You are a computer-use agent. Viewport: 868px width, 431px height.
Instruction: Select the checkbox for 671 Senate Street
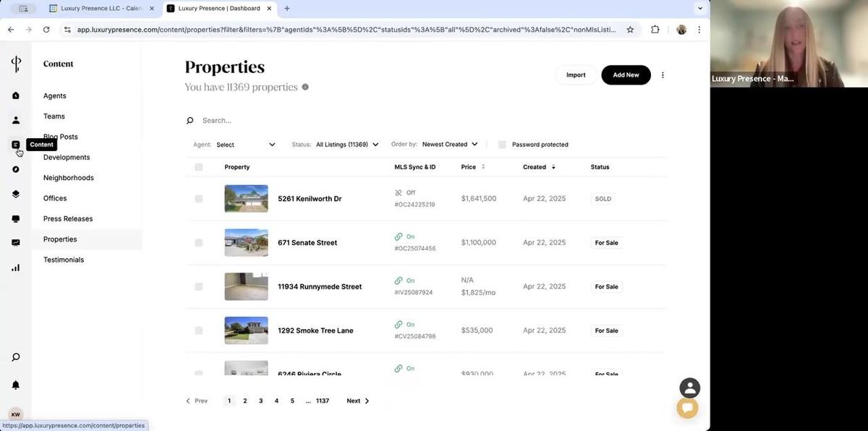tap(199, 243)
